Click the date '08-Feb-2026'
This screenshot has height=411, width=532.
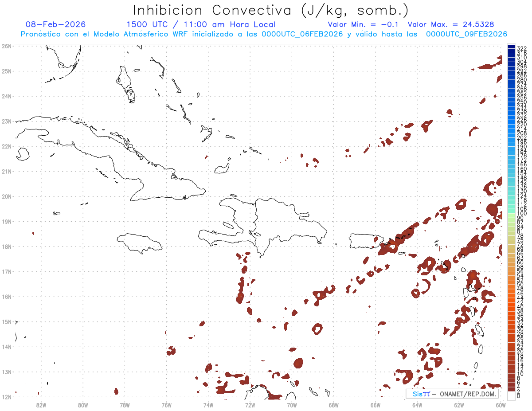(x=55, y=24)
